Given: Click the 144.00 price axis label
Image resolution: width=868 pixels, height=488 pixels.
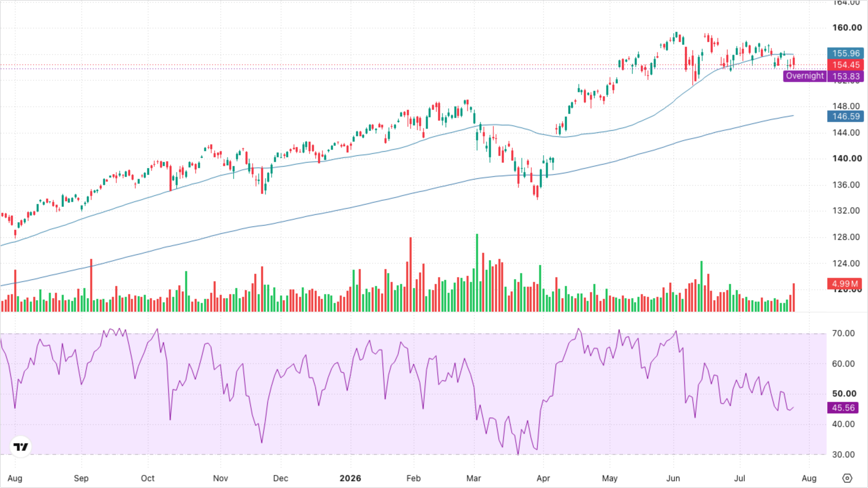Looking at the screenshot, I should [x=846, y=133].
